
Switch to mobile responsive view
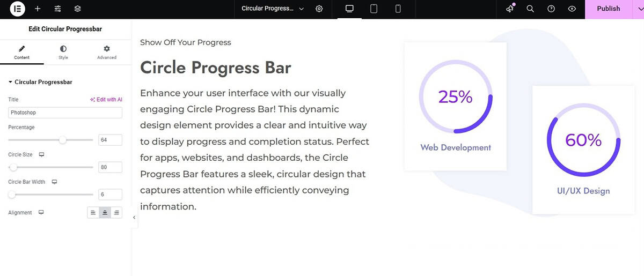pos(398,9)
